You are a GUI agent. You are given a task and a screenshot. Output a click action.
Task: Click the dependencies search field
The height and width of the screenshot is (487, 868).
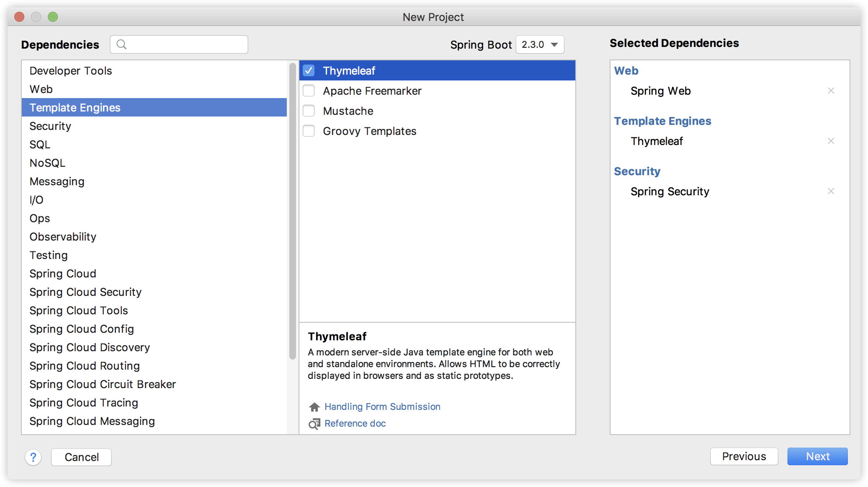179,44
